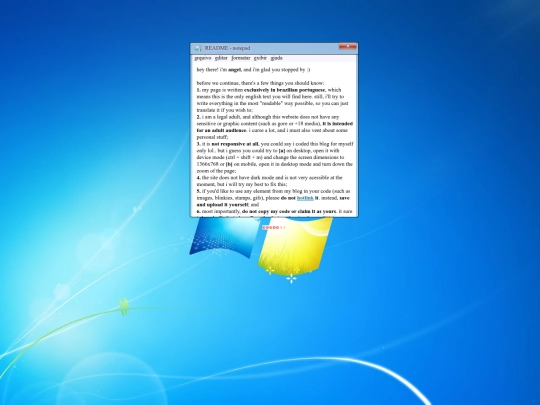This screenshot has width=540, height=405.
Task: Close the README notepad window
Action: pos(348,46)
